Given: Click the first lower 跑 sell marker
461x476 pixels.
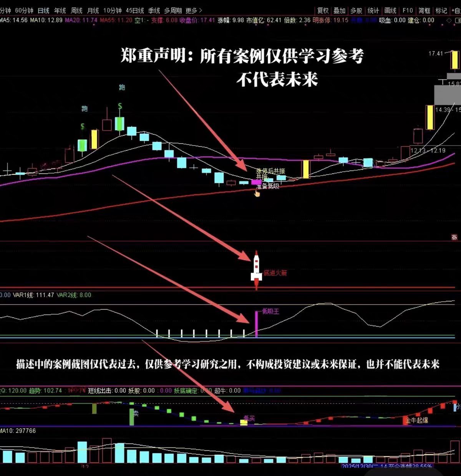Looking at the screenshot, I should (85, 109).
